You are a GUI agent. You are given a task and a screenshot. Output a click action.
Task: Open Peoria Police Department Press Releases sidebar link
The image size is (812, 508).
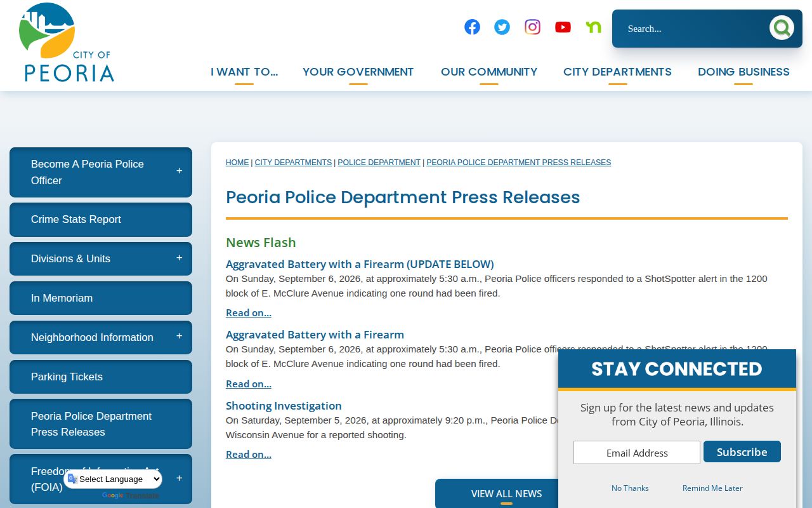pyautogui.click(x=101, y=424)
